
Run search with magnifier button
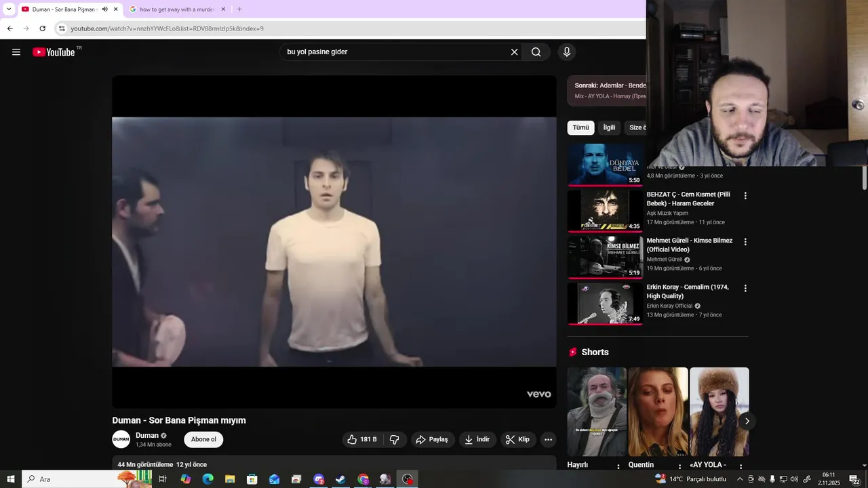tap(536, 52)
